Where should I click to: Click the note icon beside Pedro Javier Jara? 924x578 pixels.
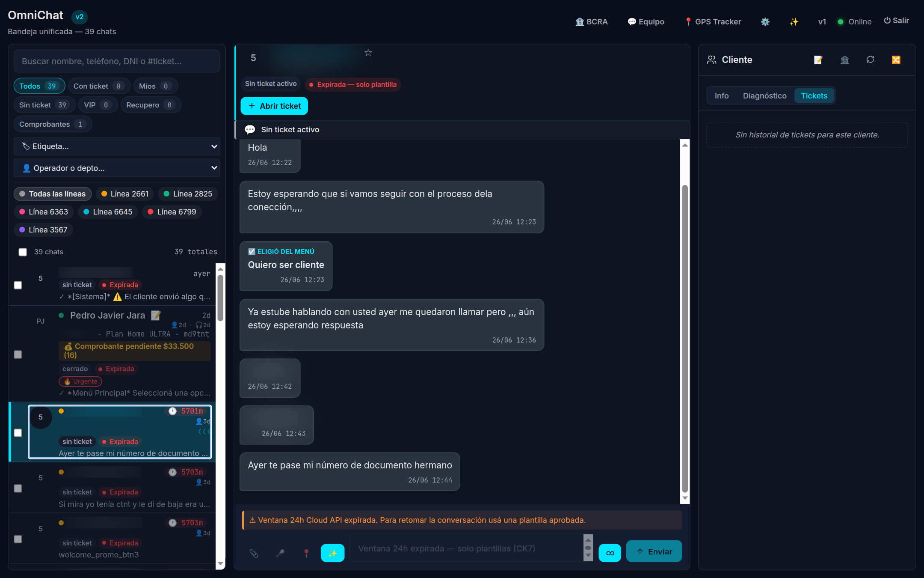click(156, 316)
